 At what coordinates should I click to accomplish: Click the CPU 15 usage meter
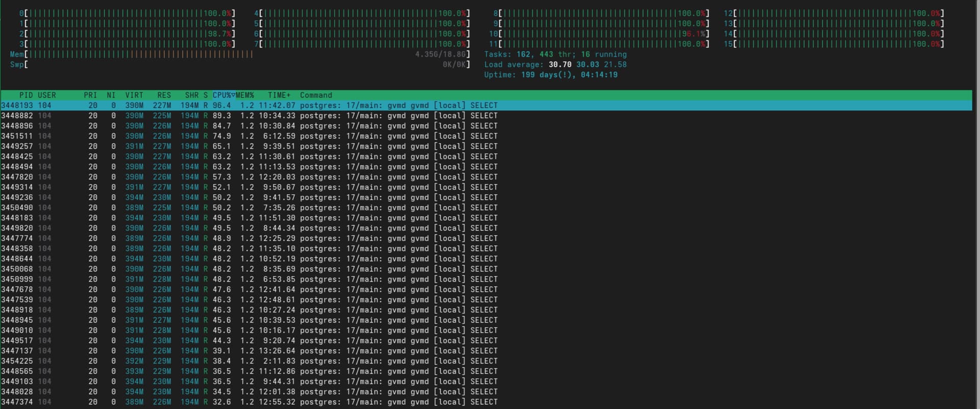[834, 44]
